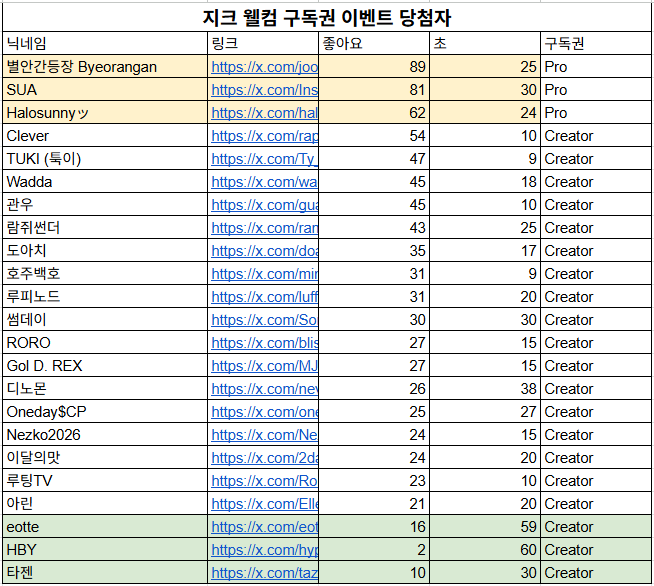This screenshot has width=654, height=586.
Task: Select the likes value 81 in SUA row
Action: click(x=374, y=89)
